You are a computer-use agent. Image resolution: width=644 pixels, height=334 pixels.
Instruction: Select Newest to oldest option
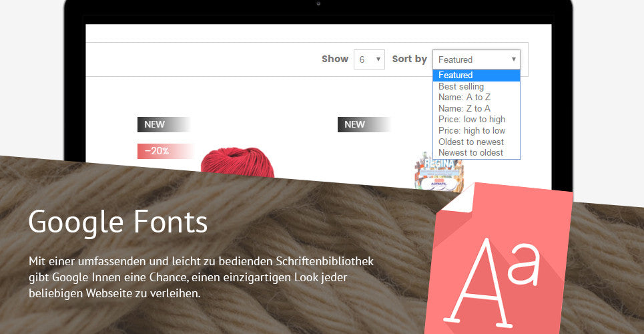coord(476,152)
